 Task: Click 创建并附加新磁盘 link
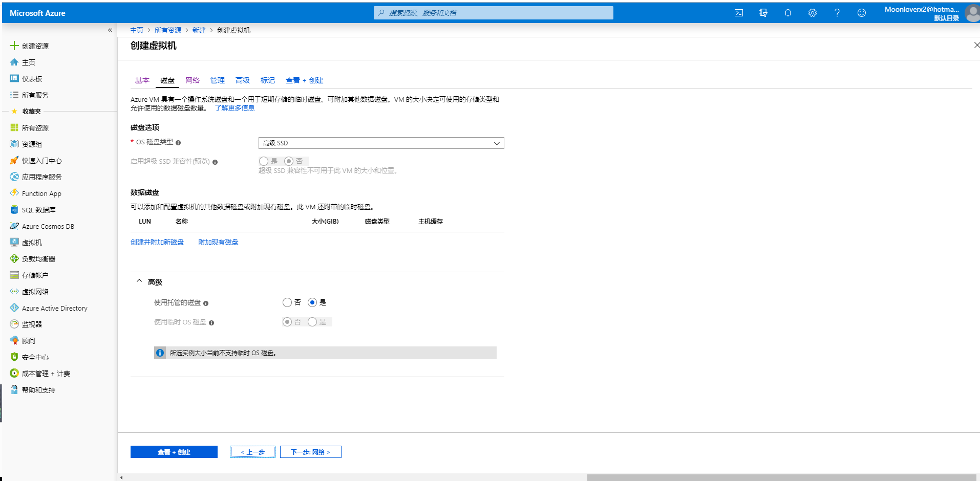point(157,242)
